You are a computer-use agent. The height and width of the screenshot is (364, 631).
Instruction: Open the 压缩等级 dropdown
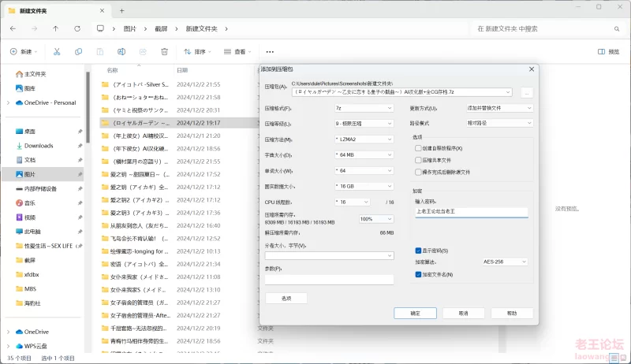364,124
